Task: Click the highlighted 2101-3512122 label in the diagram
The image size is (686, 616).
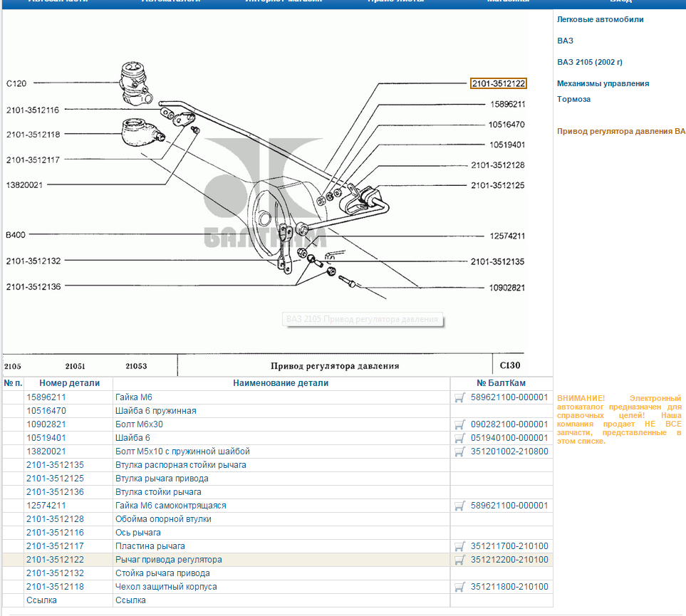Action: (x=499, y=83)
